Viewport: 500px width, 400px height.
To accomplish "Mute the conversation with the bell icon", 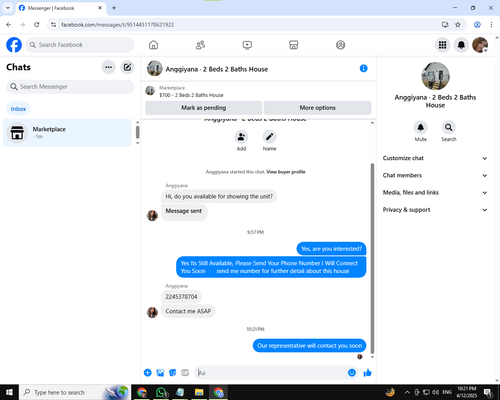I will 421,127.
